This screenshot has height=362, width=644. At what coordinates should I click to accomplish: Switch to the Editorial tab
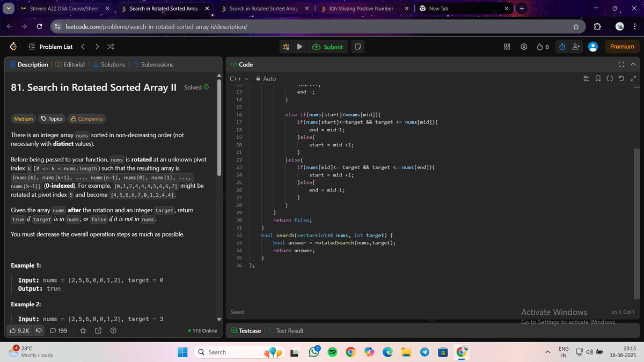point(70,64)
